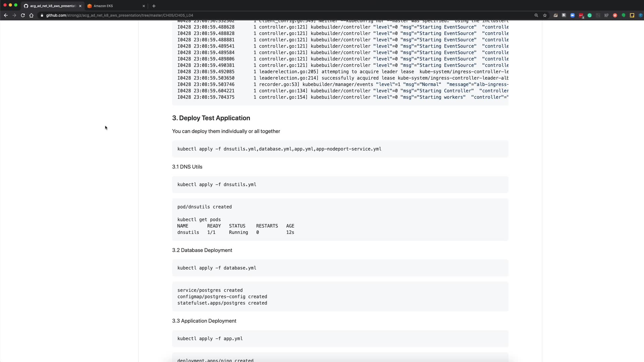The image size is (644, 362).
Task: Click the Miro extension icon
Action: [632, 15]
